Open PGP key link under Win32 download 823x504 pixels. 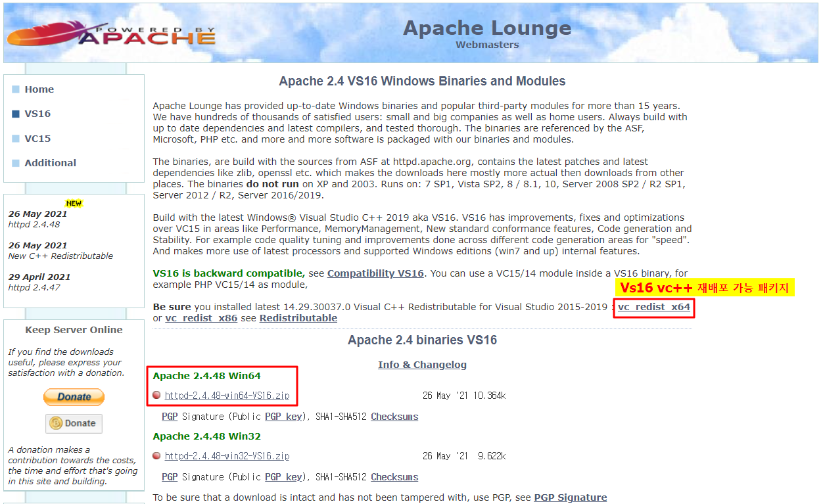(x=283, y=477)
